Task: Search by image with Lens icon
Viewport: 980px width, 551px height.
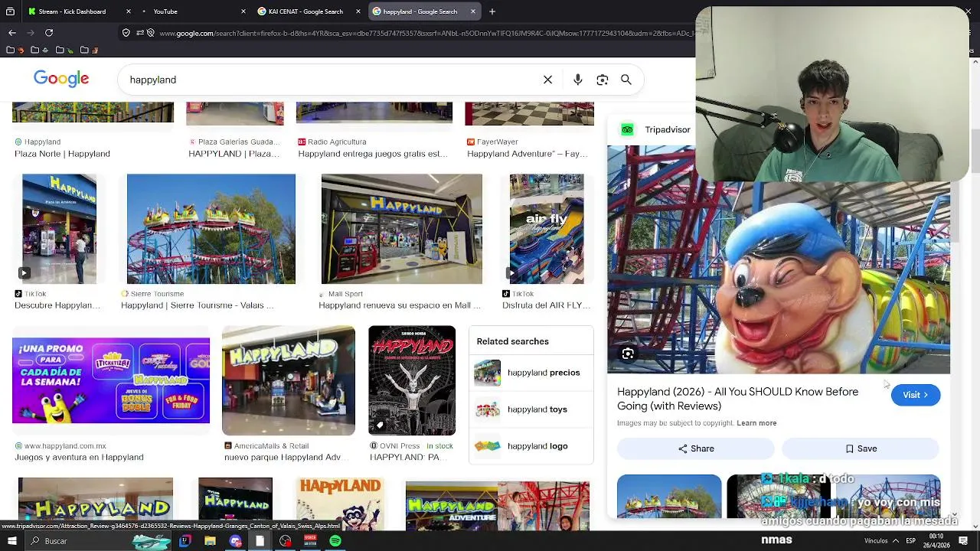Action: [603, 80]
